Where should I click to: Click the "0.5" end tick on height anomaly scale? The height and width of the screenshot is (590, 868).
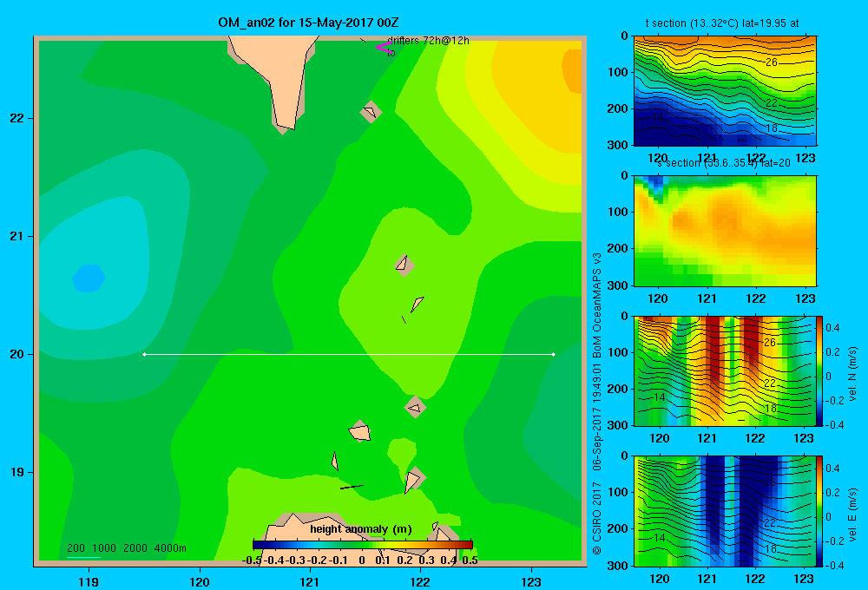pyautogui.click(x=470, y=560)
